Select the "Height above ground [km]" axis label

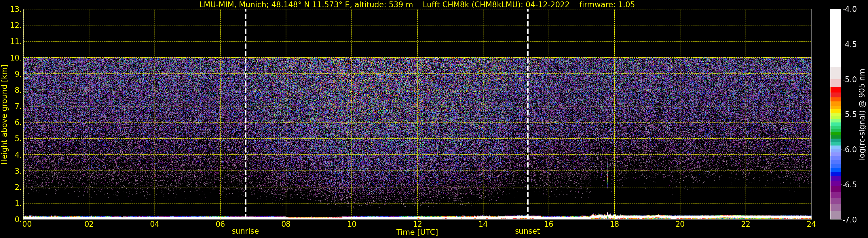pyautogui.click(x=4, y=115)
